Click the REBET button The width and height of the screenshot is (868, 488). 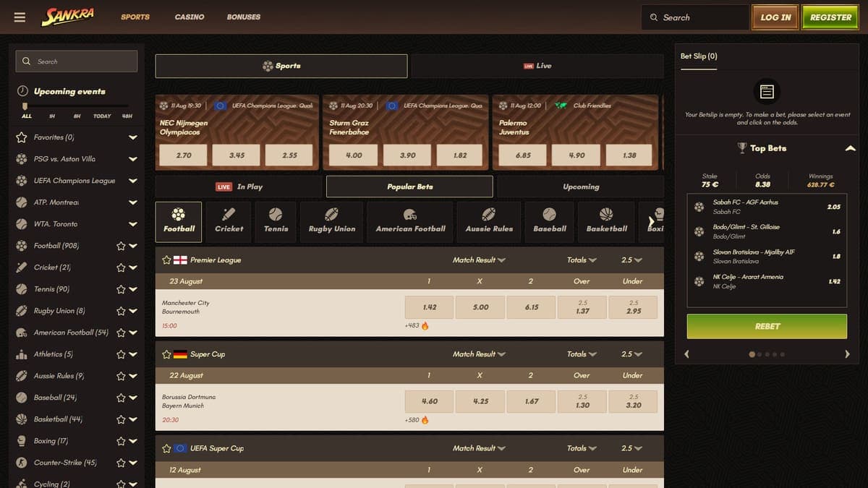click(x=767, y=326)
